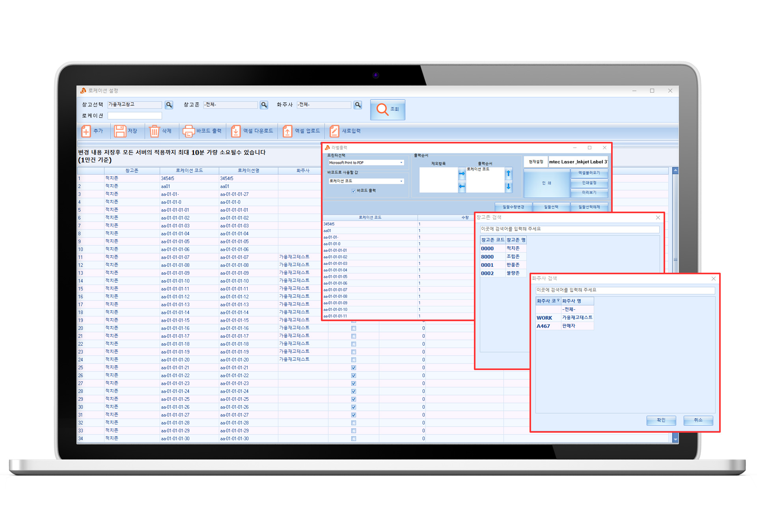The width and height of the screenshot is (757, 532).
Task: Select the WORK 가용재고테스트 row
Action: pos(564,318)
